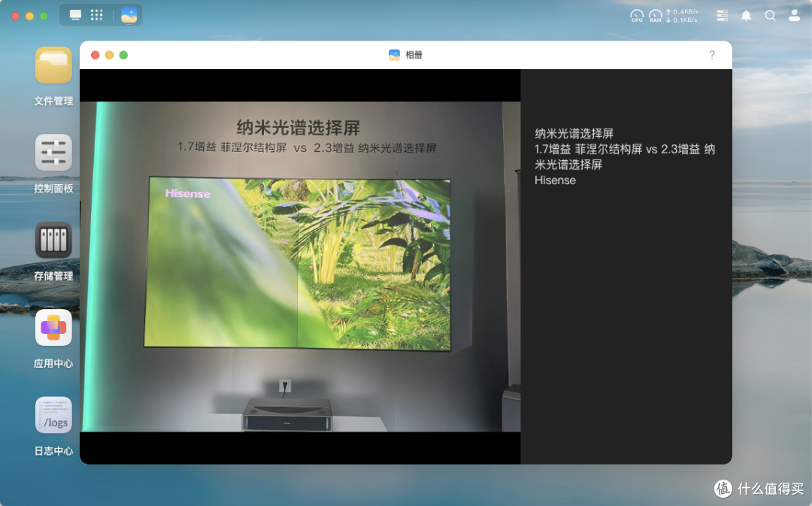Check the RAM usage gauge
812x506 pixels.
click(656, 16)
